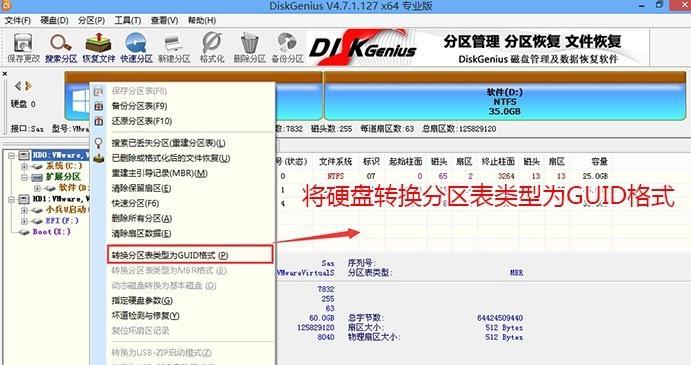Click the 删除分区 trash icon

point(249,48)
